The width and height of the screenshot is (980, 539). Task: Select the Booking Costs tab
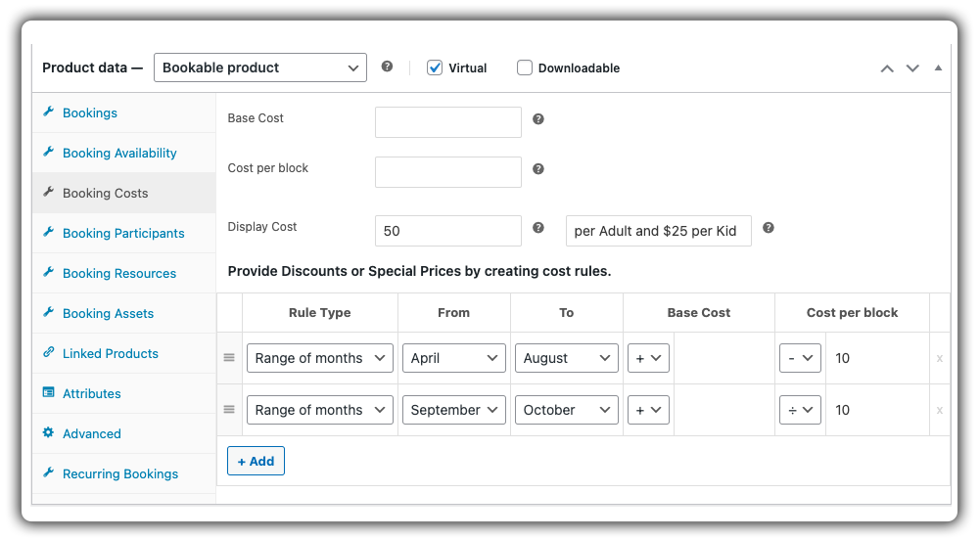[x=123, y=193]
